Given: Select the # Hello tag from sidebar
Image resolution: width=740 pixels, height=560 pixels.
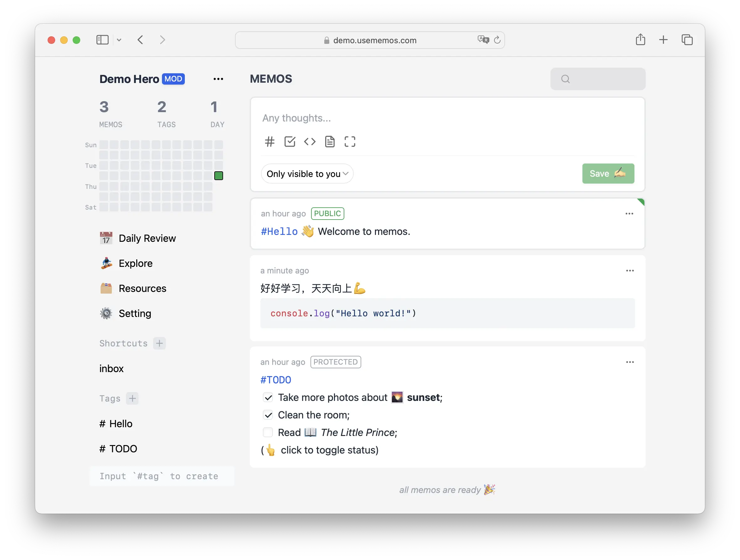Looking at the screenshot, I should tap(115, 423).
